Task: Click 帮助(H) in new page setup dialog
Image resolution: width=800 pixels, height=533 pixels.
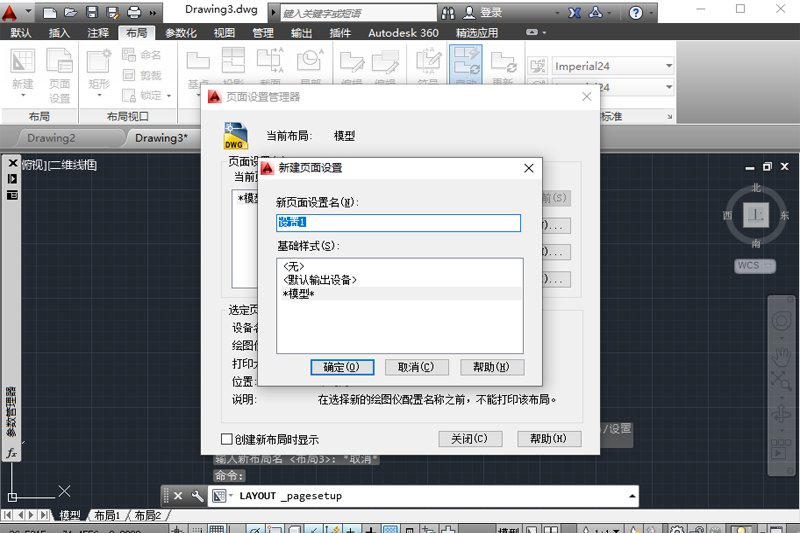Action: point(491,367)
